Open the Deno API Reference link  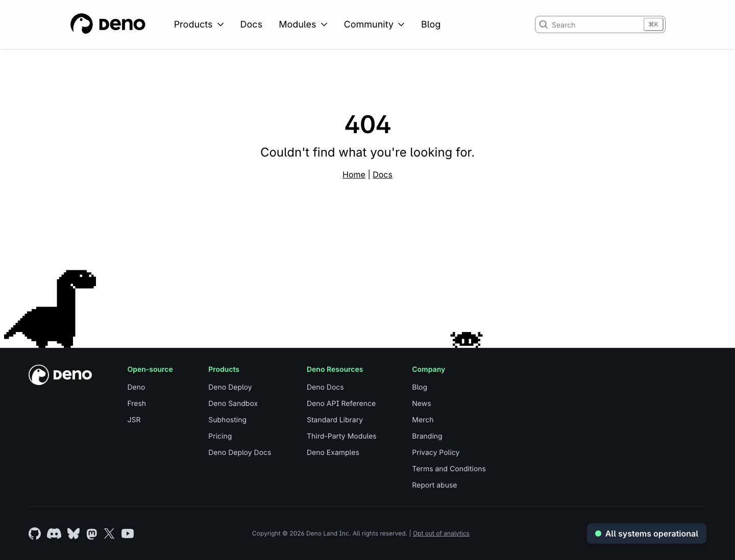(341, 403)
